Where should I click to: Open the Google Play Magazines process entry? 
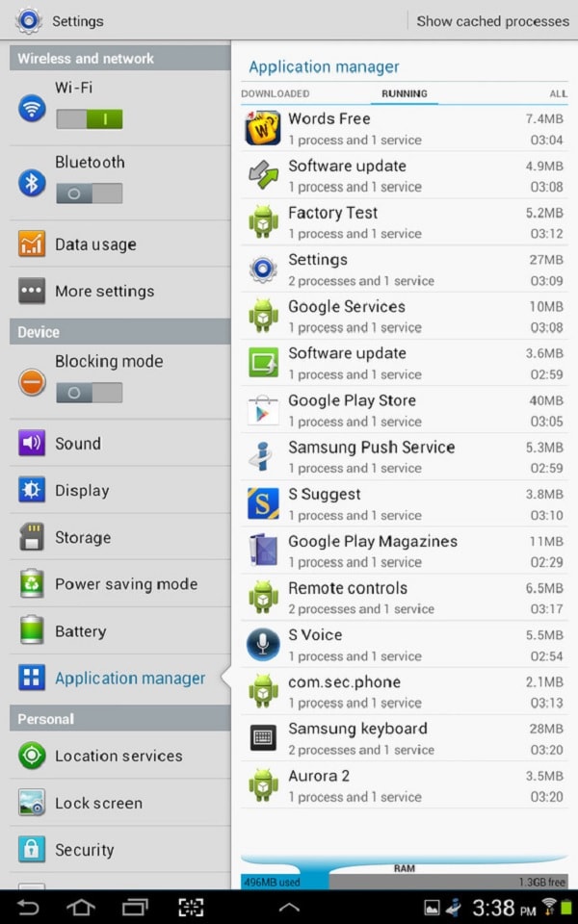click(x=404, y=551)
